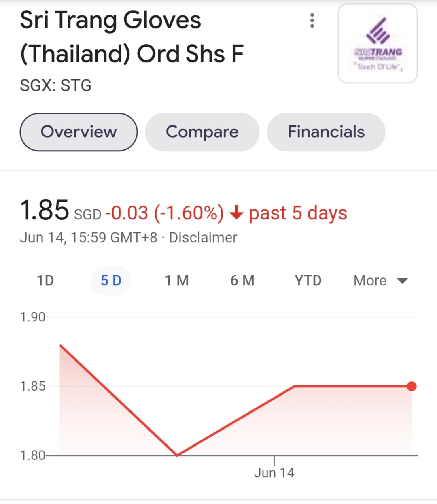Viewport: 437px width, 504px height.
Task: Open the three-dot more options menu
Action: [x=312, y=20]
